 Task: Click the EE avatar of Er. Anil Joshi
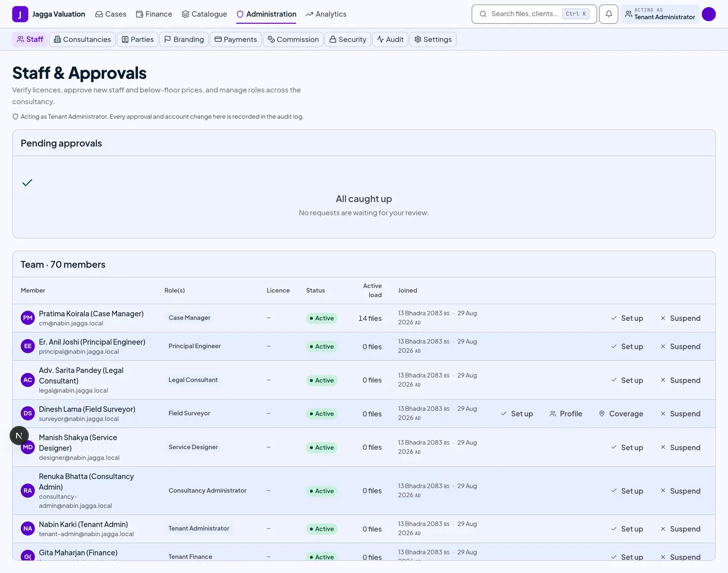pos(28,346)
